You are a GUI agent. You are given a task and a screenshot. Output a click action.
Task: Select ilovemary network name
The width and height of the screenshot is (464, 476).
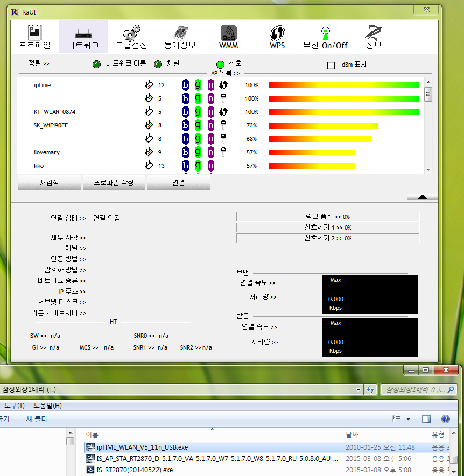coord(46,152)
